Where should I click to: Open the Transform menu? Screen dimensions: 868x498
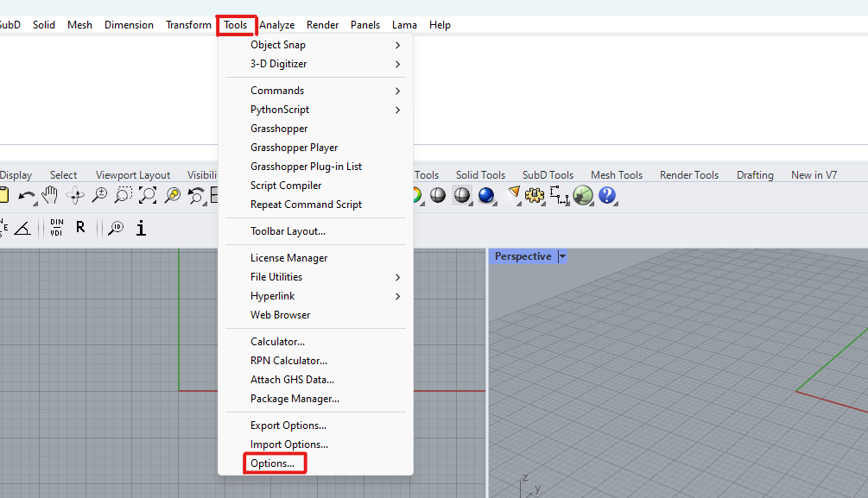pos(189,25)
